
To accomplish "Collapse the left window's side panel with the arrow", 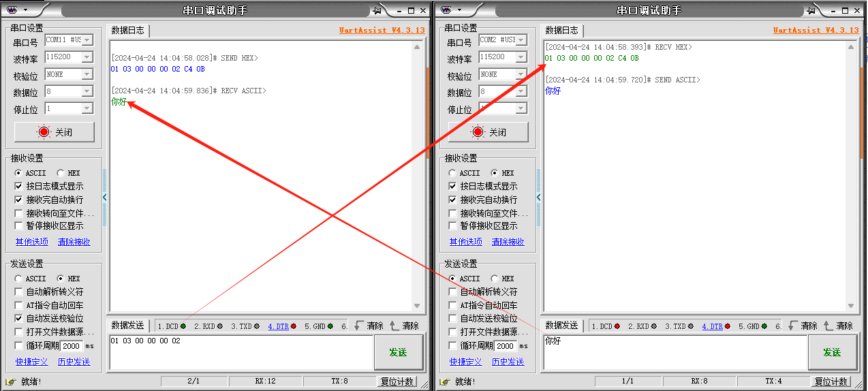I will 105,198.
